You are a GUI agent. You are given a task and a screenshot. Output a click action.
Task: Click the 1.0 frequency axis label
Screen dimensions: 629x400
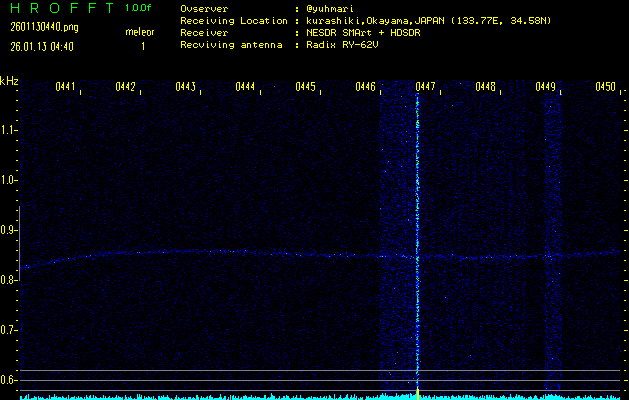point(9,180)
